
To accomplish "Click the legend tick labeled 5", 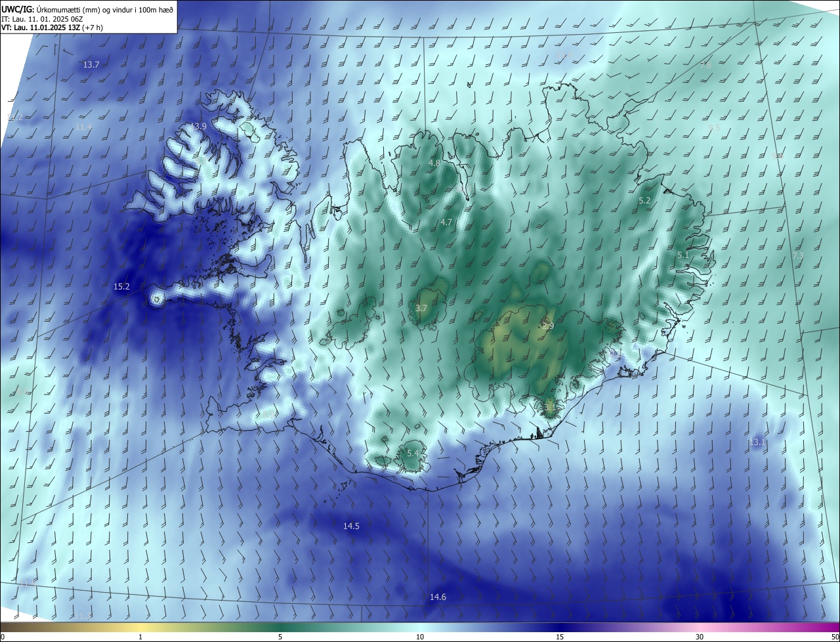I will click(x=280, y=637).
